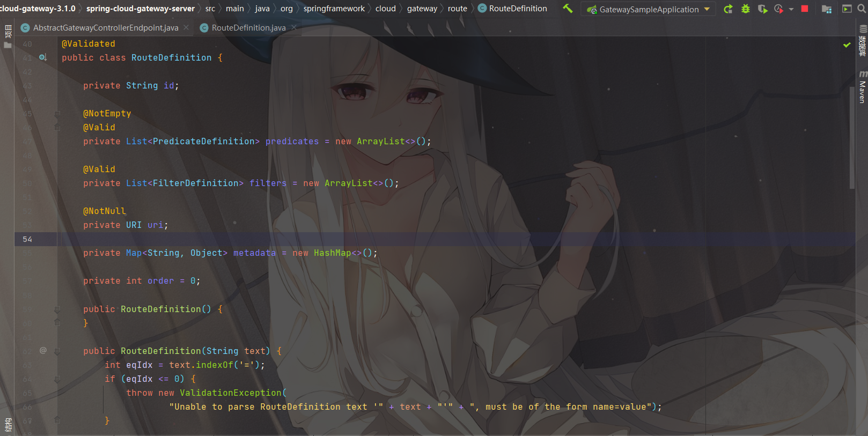
Task: Click the subclass gutter icon on line 41
Action: [43, 57]
